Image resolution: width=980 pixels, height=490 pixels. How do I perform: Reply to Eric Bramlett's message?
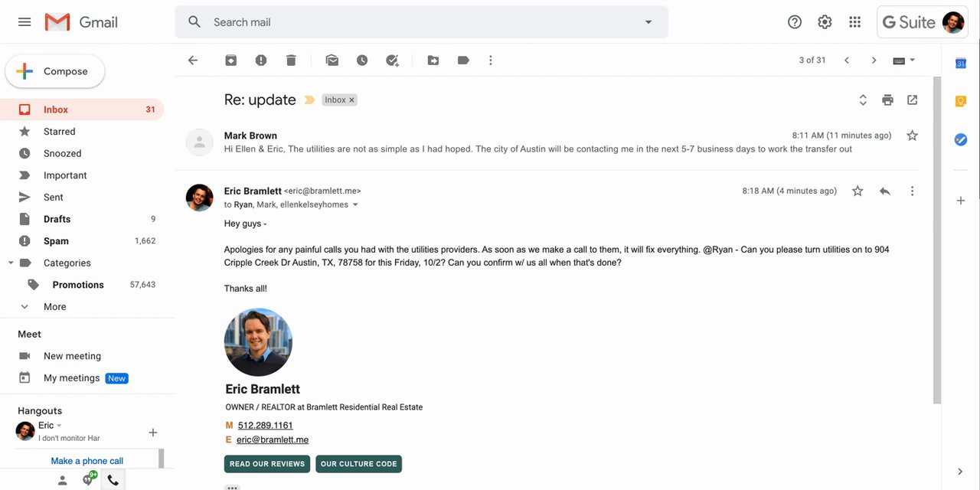click(x=885, y=191)
